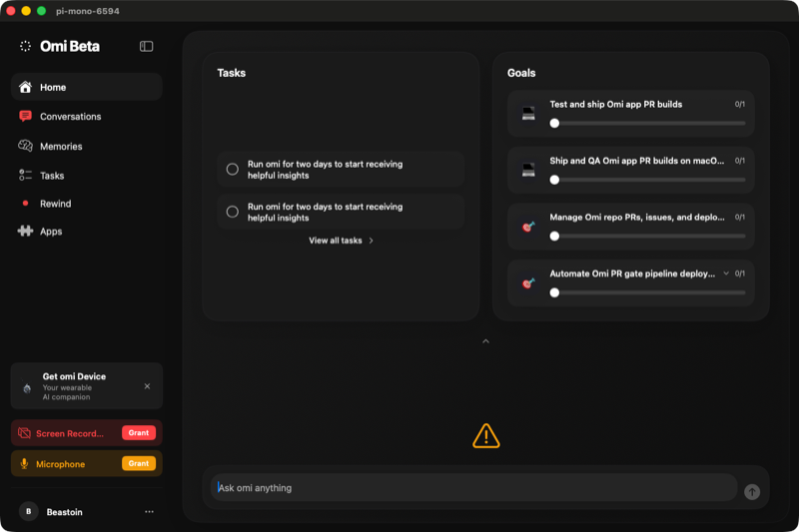Screen dimensions: 799x532
Task: Click the Home house icon
Action: (x=25, y=87)
